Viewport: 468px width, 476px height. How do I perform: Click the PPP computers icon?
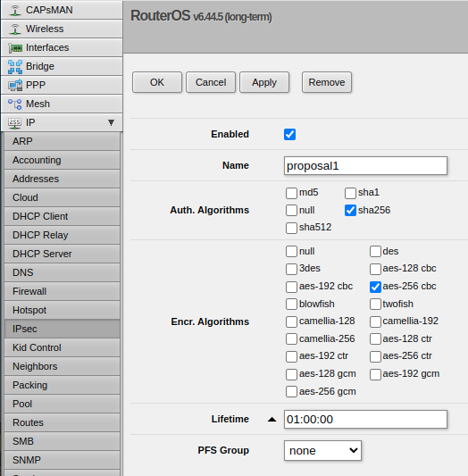click(15, 86)
